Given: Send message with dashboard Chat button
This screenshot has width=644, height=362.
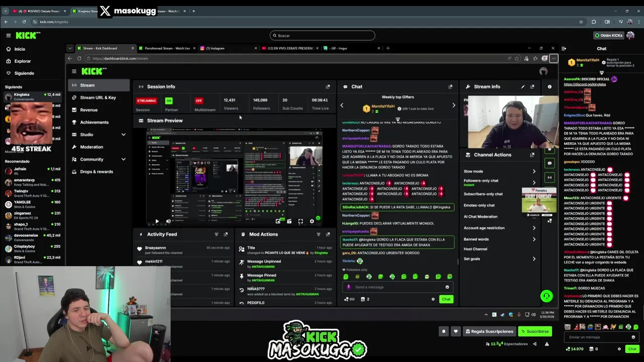Looking at the screenshot, I should tap(446, 299).
